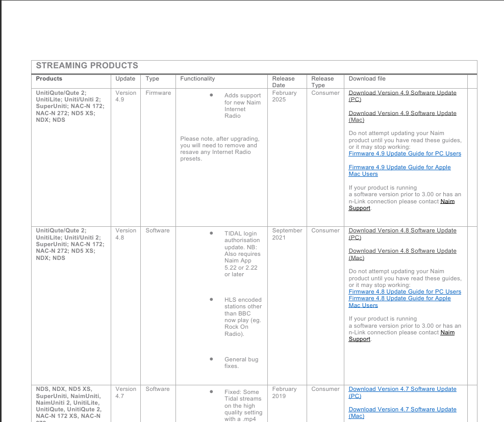The image size is (504, 422).
Task: Click the STREAMING PRODUCTS table heading
Action: pos(87,66)
